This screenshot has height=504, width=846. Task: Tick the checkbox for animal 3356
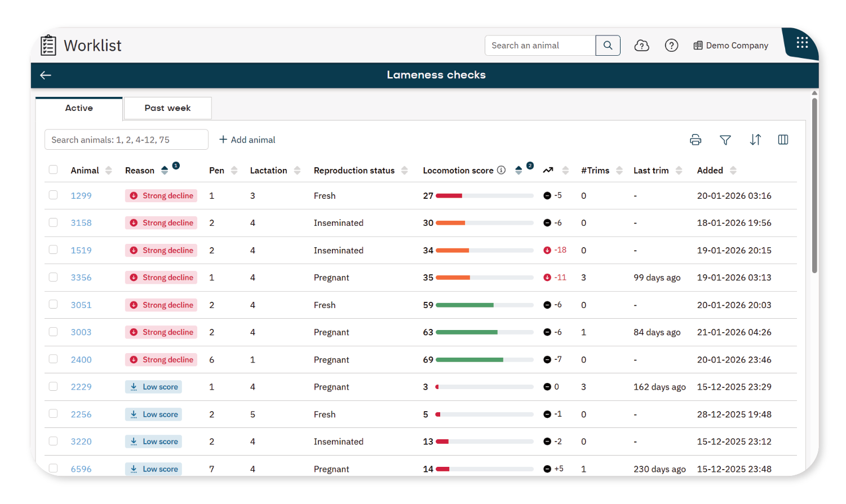tap(53, 277)
